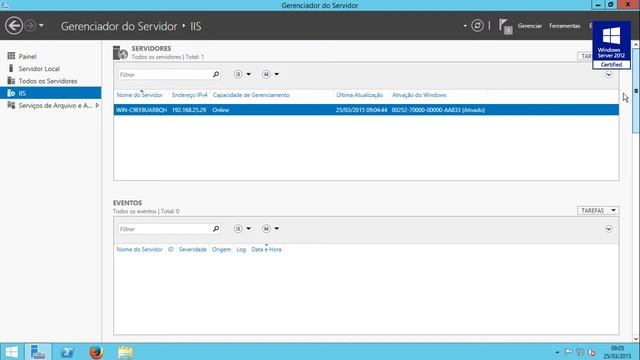This screenshot has height=360, width=640.
Task: Open Servidores saved queries dropdown arrow
Action: click(x=277, y=74)
